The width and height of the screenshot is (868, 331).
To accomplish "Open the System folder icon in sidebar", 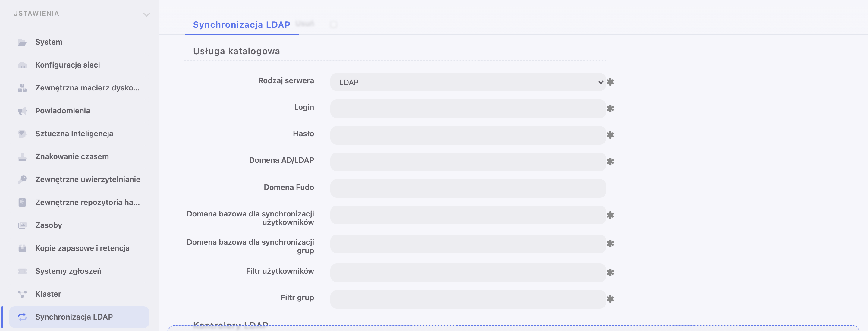I will point(22,42).
